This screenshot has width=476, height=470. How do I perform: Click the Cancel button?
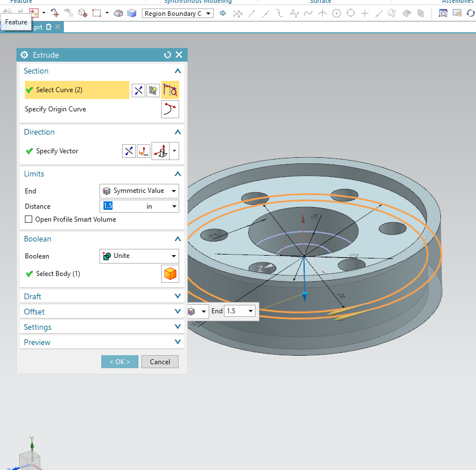160,361
